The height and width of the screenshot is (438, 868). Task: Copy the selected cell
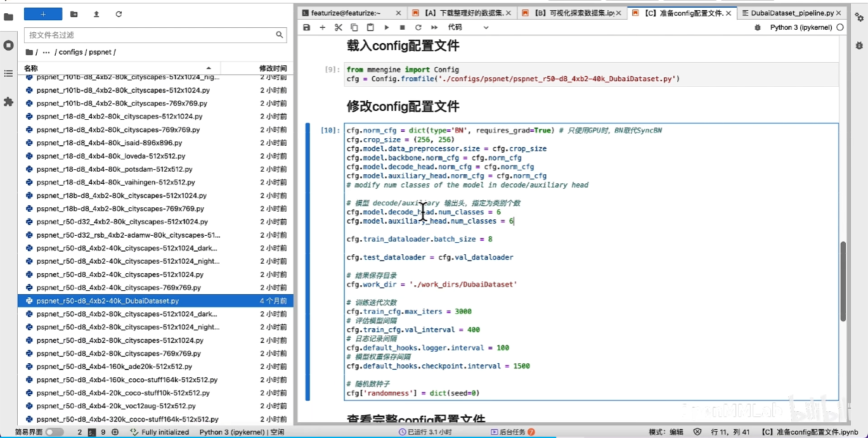tap(353, 27)
